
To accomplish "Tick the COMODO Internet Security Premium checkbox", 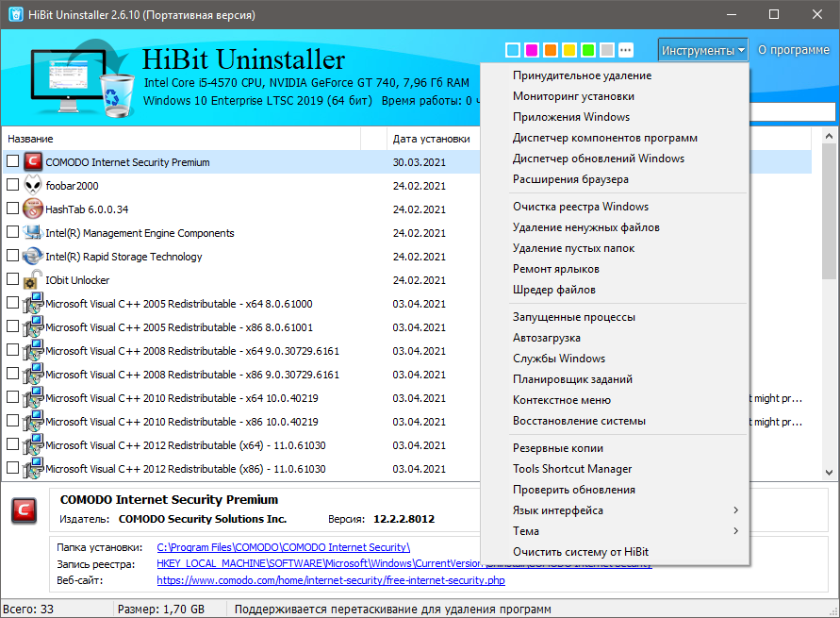I will [x=12, y=162].
